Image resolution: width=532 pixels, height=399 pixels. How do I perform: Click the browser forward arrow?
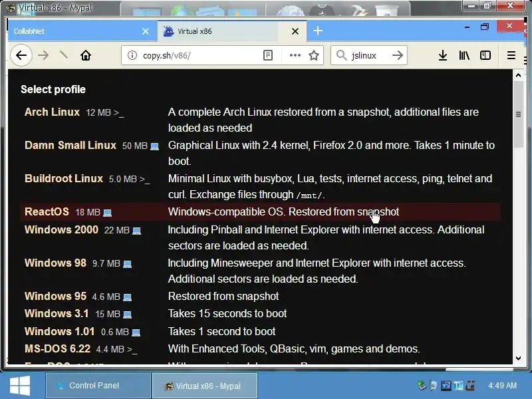(x=43, y=55)
